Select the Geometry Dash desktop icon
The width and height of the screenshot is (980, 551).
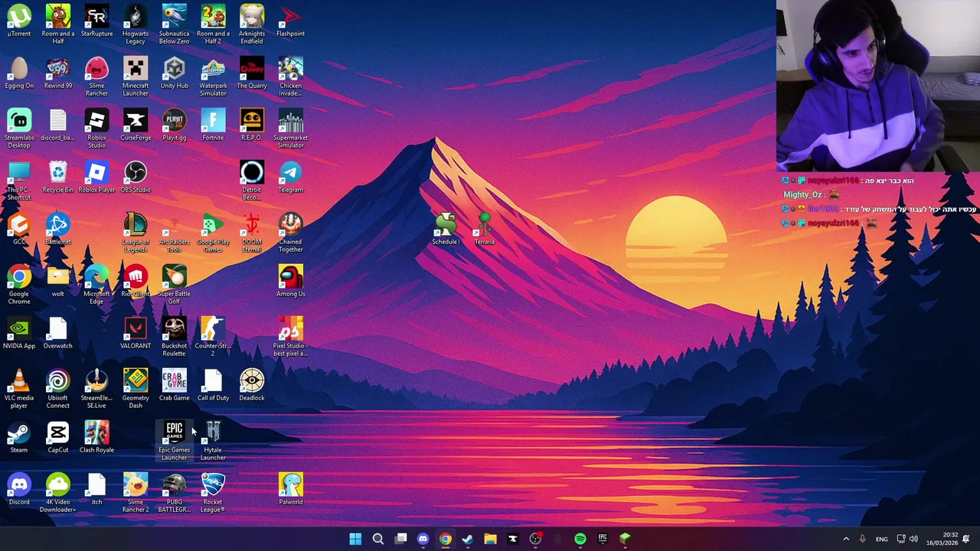[136, 389]
